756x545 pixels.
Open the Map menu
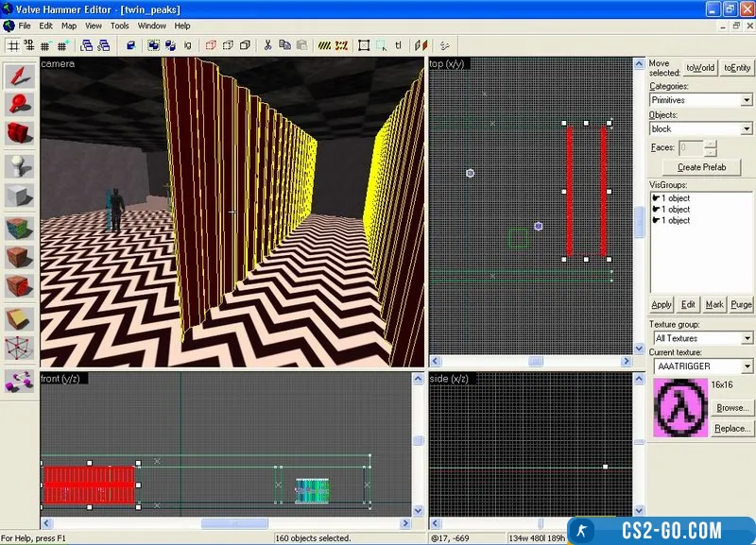(x=69, y=26)
